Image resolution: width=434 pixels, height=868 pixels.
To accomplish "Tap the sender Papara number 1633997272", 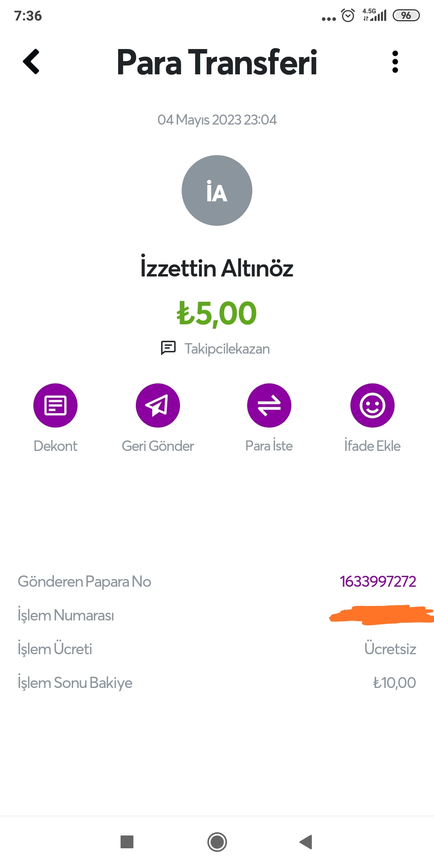I will pyautogui.click(x=378, y=581).
